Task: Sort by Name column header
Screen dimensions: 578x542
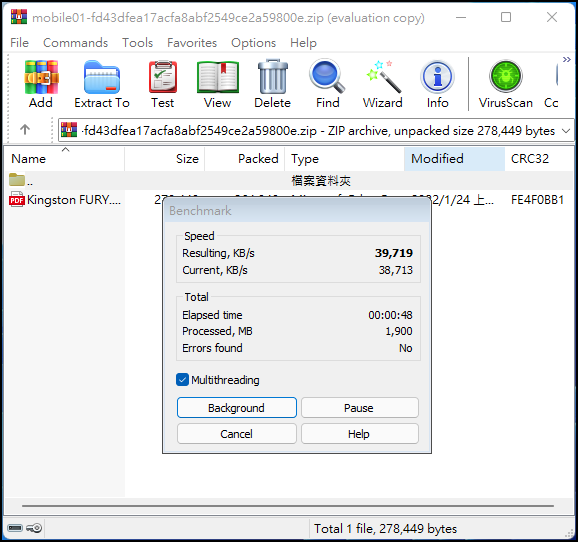Action: pos(65,159)
